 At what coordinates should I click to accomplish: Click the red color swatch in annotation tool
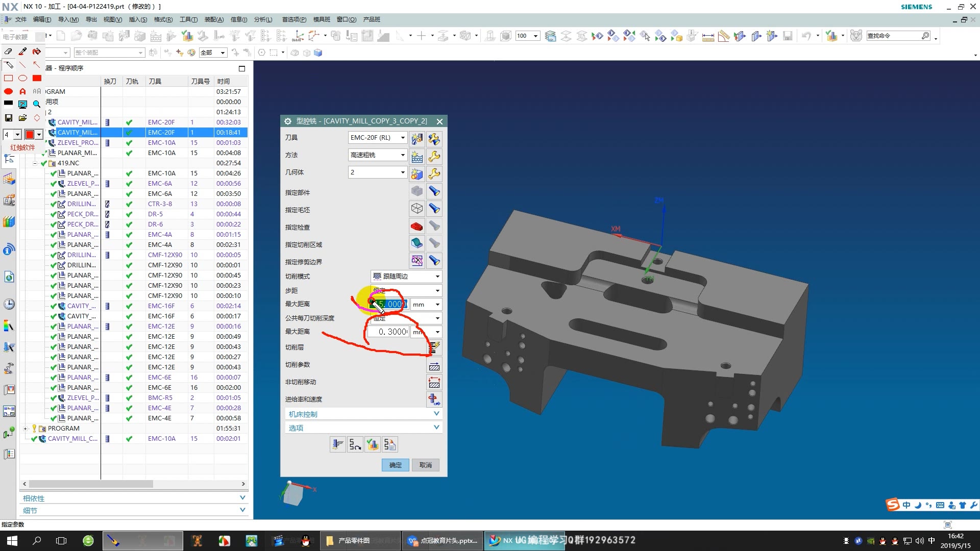point(30,135)
